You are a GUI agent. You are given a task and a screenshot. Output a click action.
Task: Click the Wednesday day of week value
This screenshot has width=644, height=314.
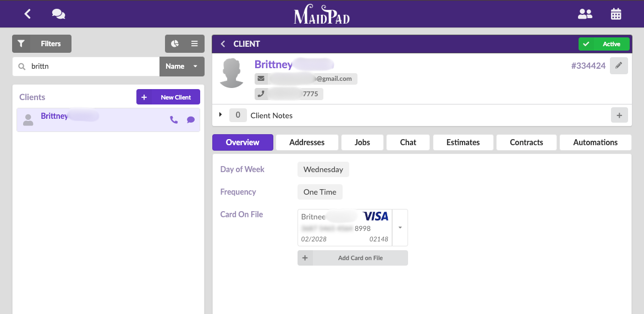tap(323, 169)
